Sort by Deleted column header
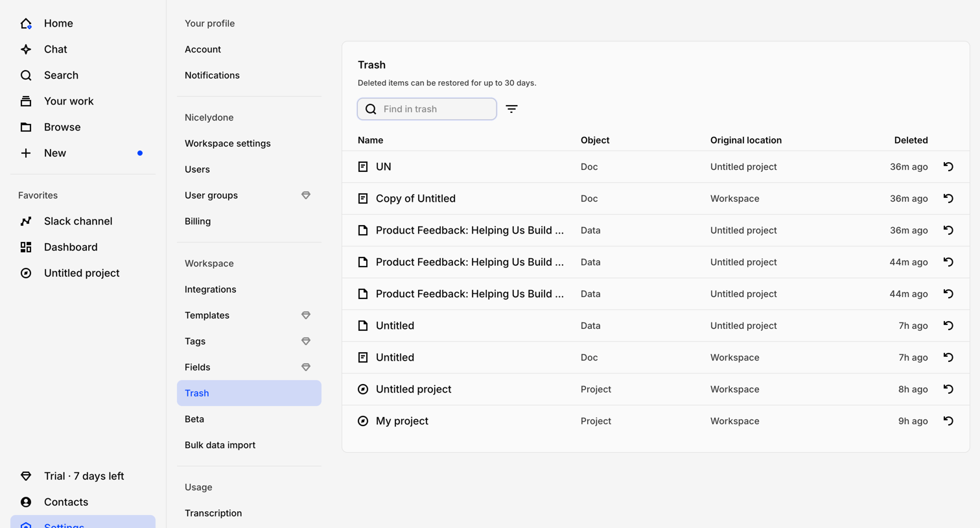The image size is (980, 528). click(x=911, y=140)
